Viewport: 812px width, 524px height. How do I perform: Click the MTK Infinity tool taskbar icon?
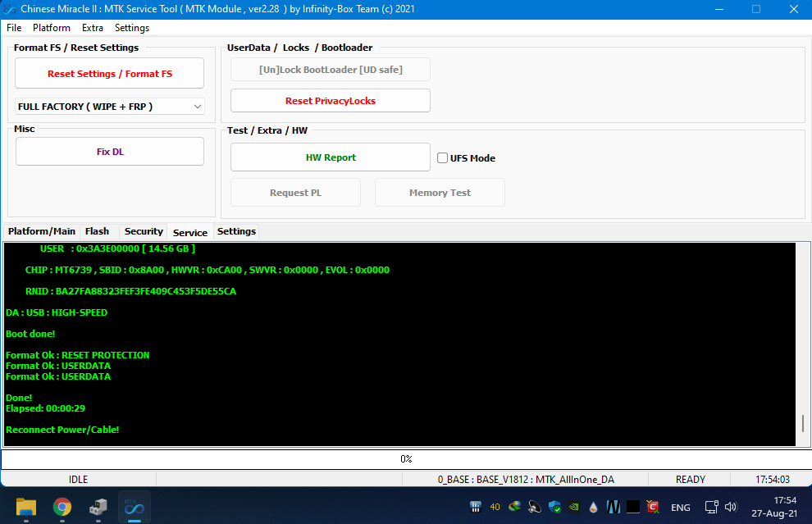pyautogui.click(x=134, y=507)
